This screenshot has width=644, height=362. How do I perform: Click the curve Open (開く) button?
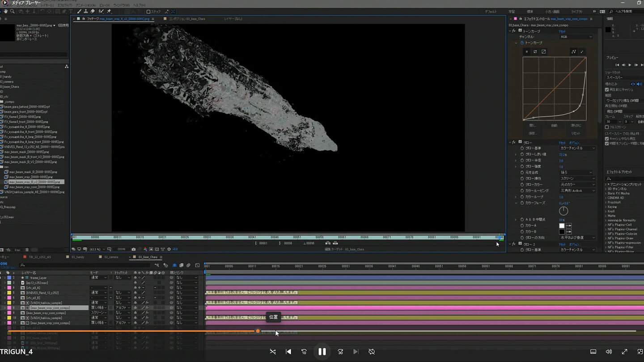tap(532, 126)
